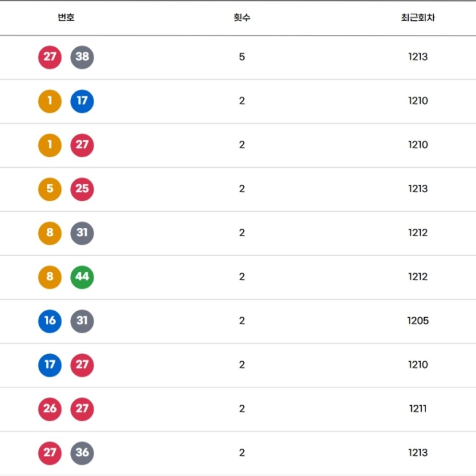
Task: Click the red number 25 ball
Action: pyautogui.click(x=82, y=189)
